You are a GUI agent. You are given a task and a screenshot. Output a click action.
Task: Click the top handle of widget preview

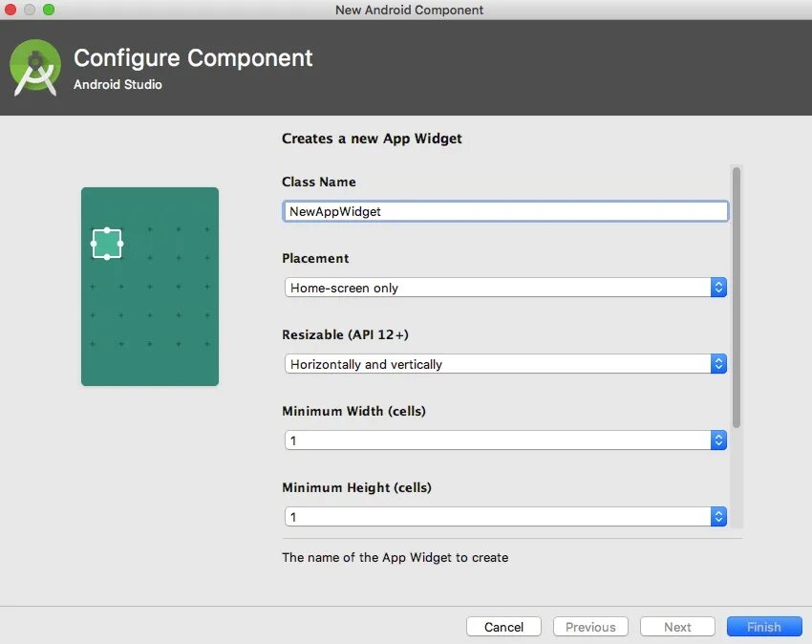[x=107, y=230]
